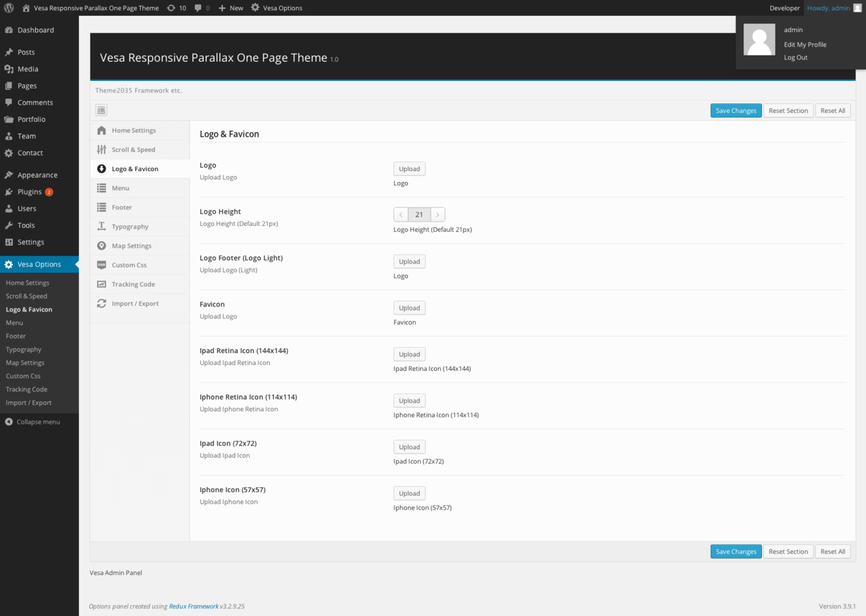Open the Menu options tab
Screen dimensions: 866x616
[x=140, y=188]
